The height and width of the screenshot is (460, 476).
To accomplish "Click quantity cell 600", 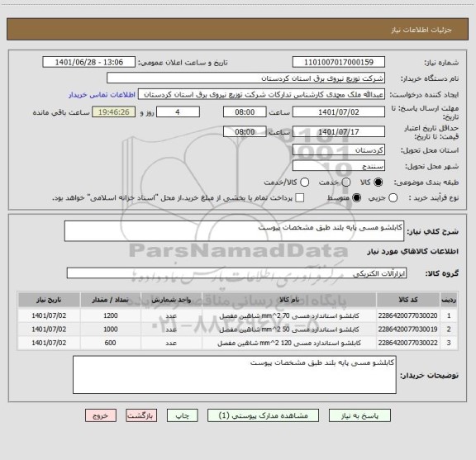I will (110, 343).
